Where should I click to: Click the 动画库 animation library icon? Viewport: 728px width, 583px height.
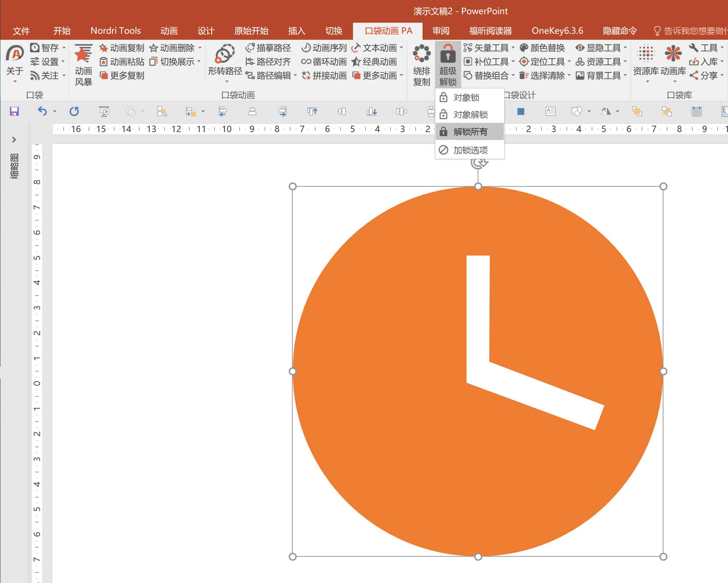pos(673,55)
